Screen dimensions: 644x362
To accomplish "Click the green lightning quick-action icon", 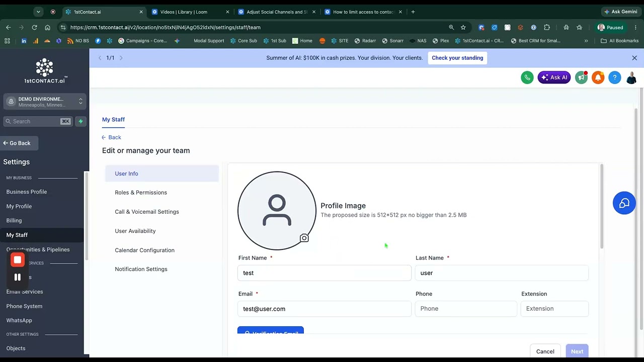I will point(80,121).
